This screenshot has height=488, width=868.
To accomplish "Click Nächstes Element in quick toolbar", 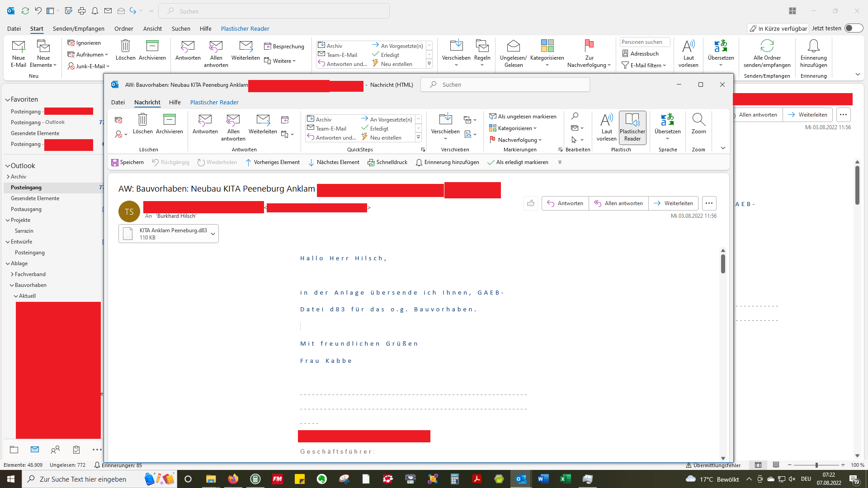I will [x=334, y=162].
